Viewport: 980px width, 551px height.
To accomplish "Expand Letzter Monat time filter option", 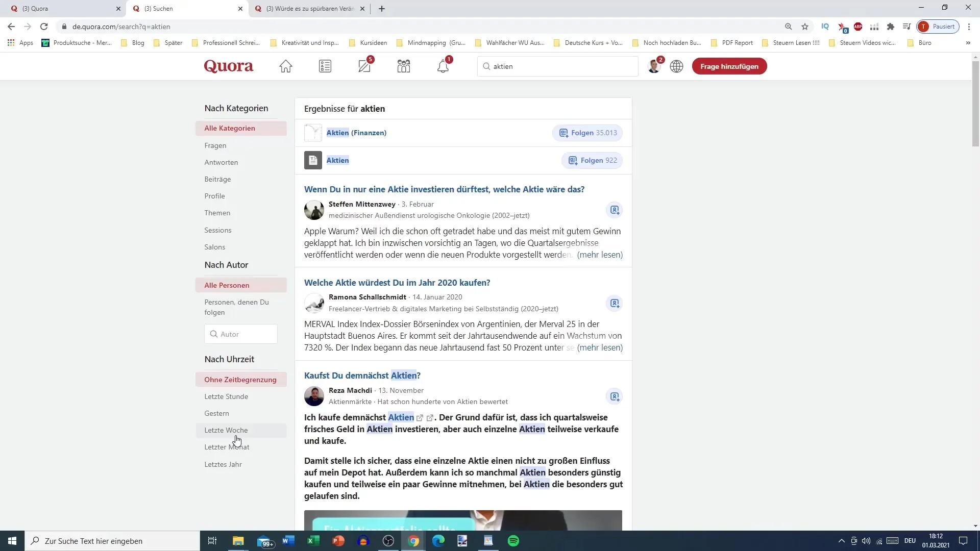I will [228, 447].
